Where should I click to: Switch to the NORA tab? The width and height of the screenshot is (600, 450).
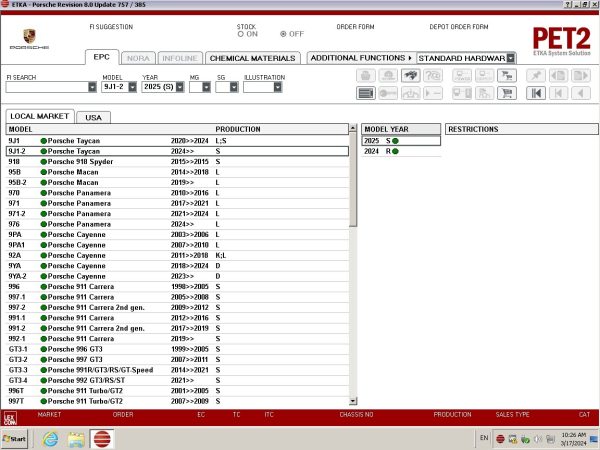[x=138, y=58]
